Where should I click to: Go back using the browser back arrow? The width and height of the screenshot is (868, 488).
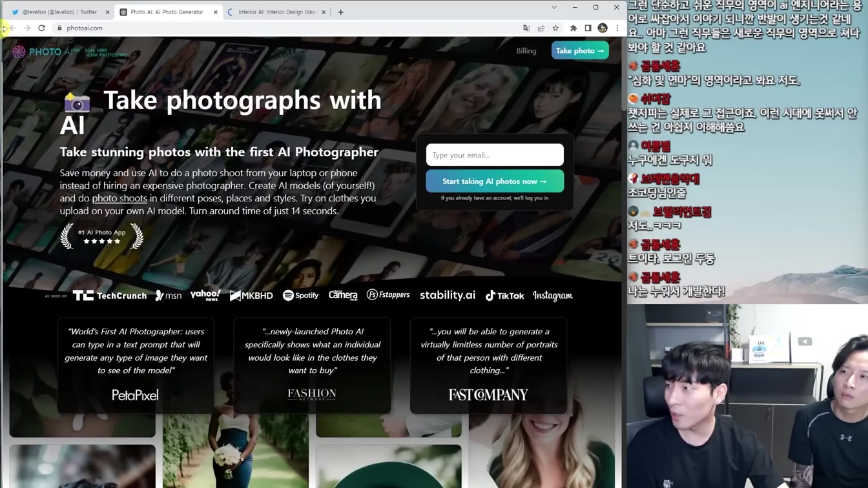tap(12, 28)
